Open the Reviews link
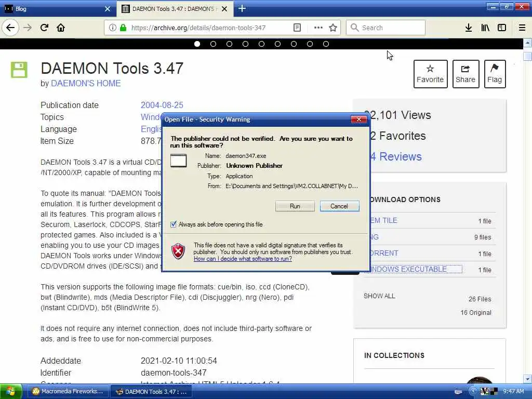This screenshot has height=399, width=532. click(x=396, y=156)
